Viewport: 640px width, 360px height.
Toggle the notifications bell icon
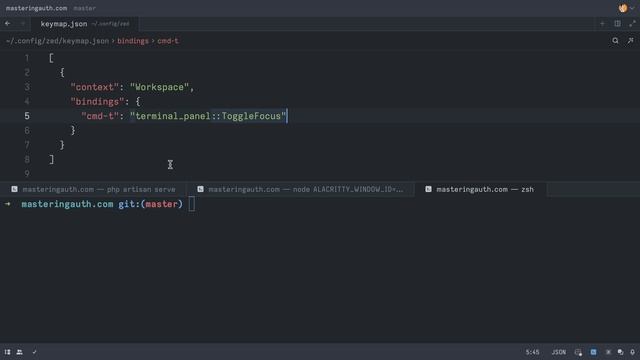(632, 352)
